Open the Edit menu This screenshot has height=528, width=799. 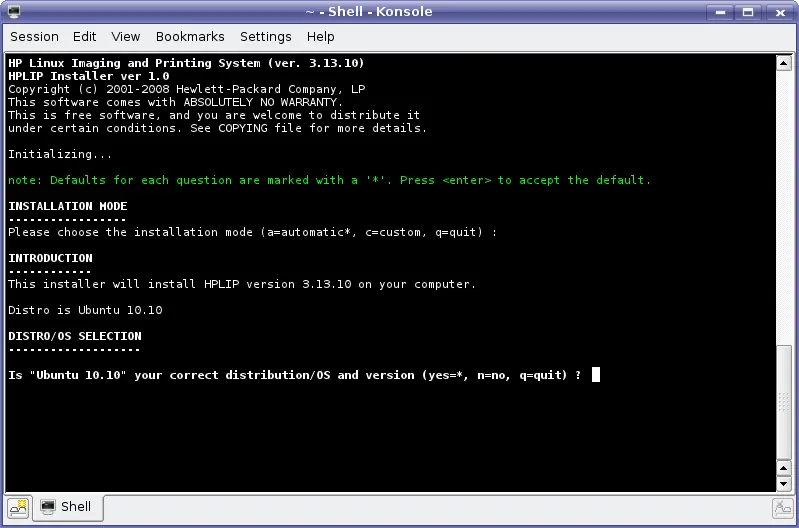84,37
